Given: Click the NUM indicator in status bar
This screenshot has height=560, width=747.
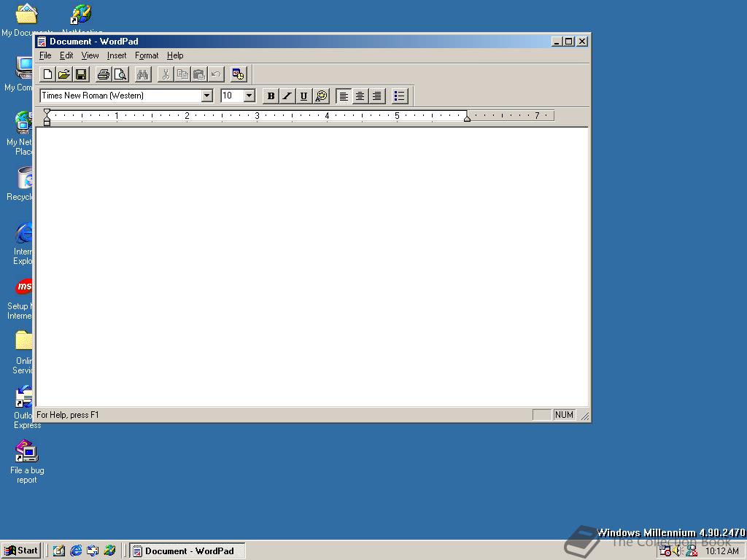Looking at the screenshot, I should 564,415.
